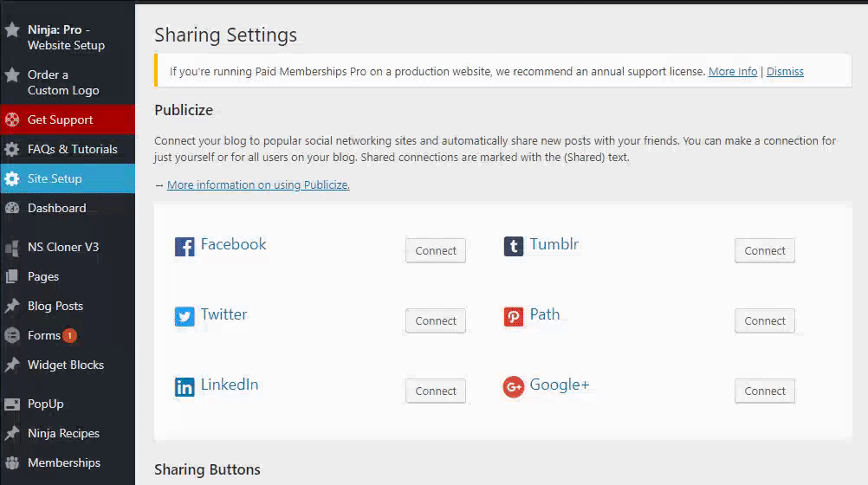Click the Path logo icon
The width and height of the screenshot is (868, 485).
tap(513, 317)
